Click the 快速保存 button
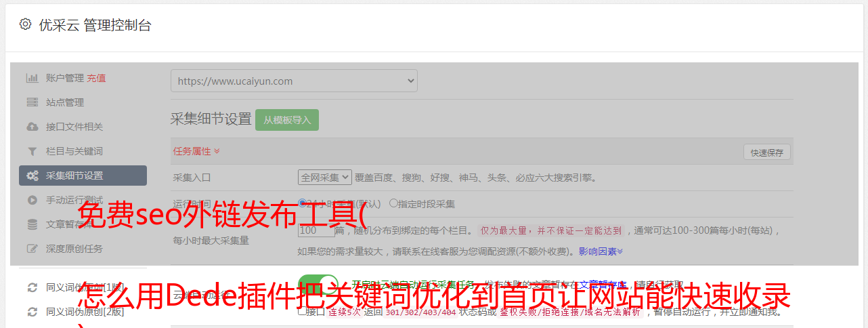Screen dimensions: 868x328 [x=767, y=152]
